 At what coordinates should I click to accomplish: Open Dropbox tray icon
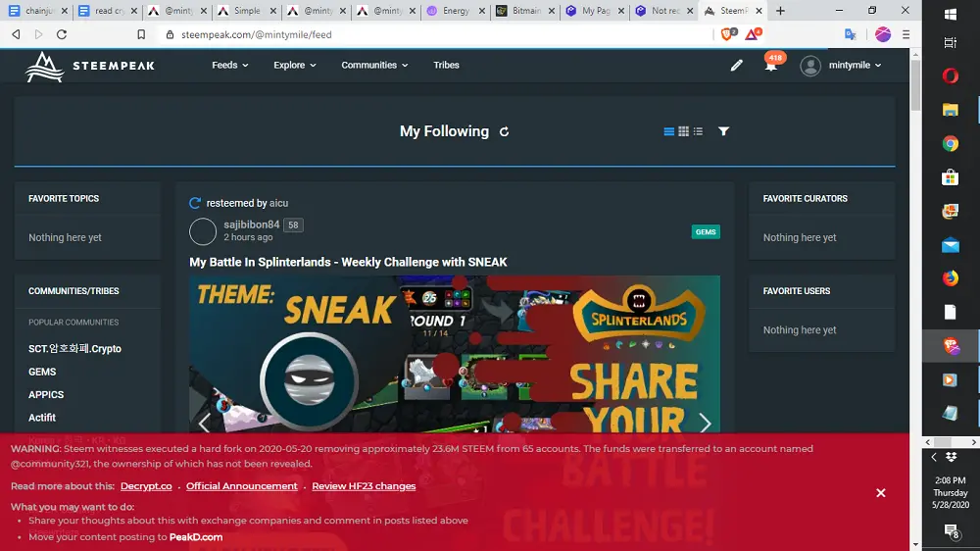coord(952,457)
